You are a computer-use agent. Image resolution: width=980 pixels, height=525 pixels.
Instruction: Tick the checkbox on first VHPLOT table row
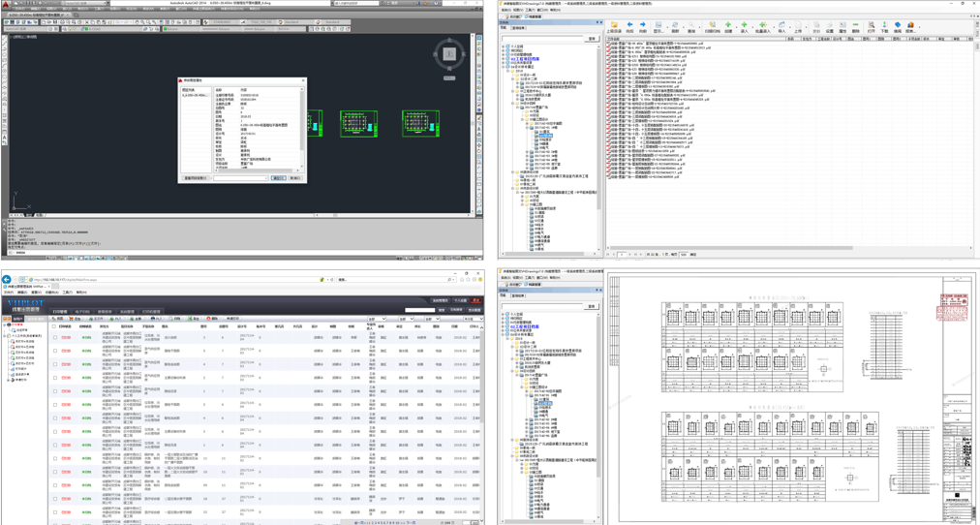55,338
